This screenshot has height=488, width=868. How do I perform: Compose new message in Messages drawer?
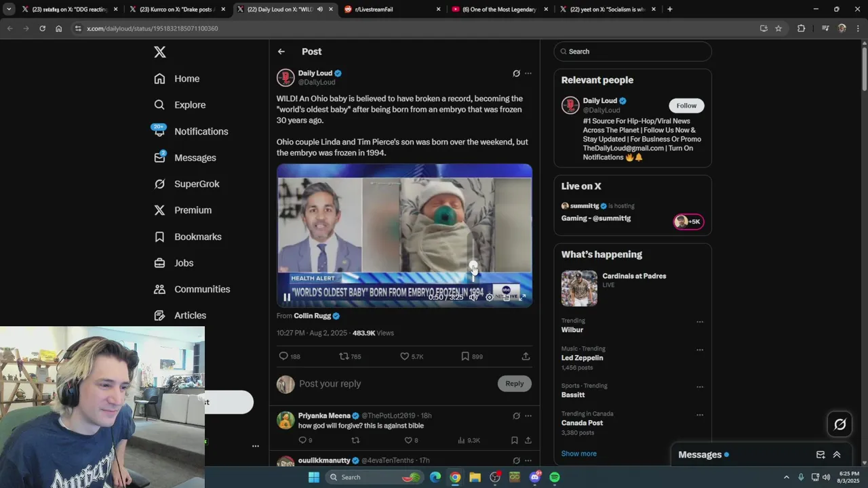[x=821, y=455]
